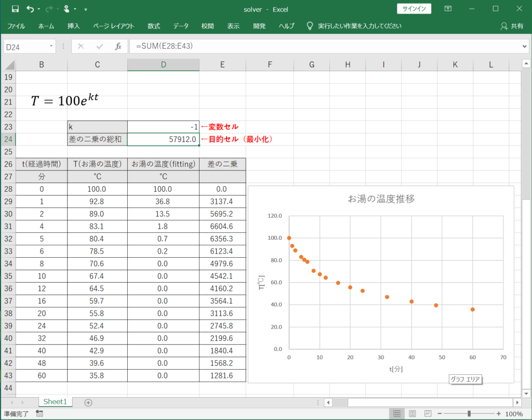This screenshot has width=532, height=420.
Task: Add a new sheet with plus icon
Action: (88, 402)
